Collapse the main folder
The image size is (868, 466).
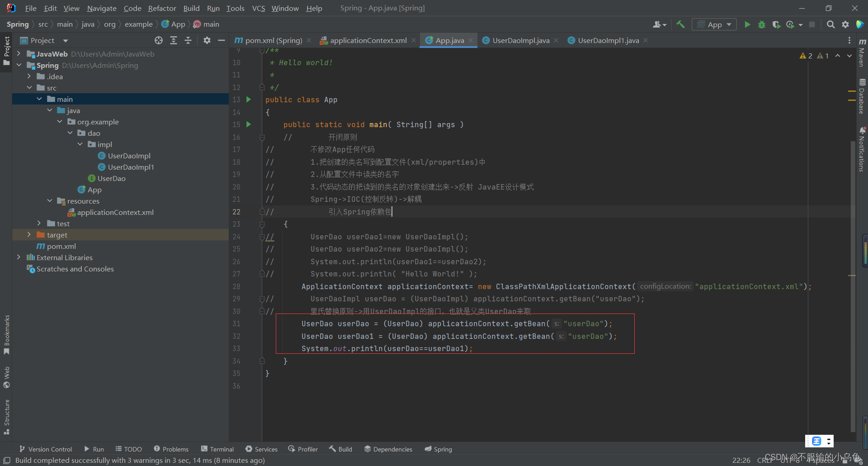pos(39,99)
